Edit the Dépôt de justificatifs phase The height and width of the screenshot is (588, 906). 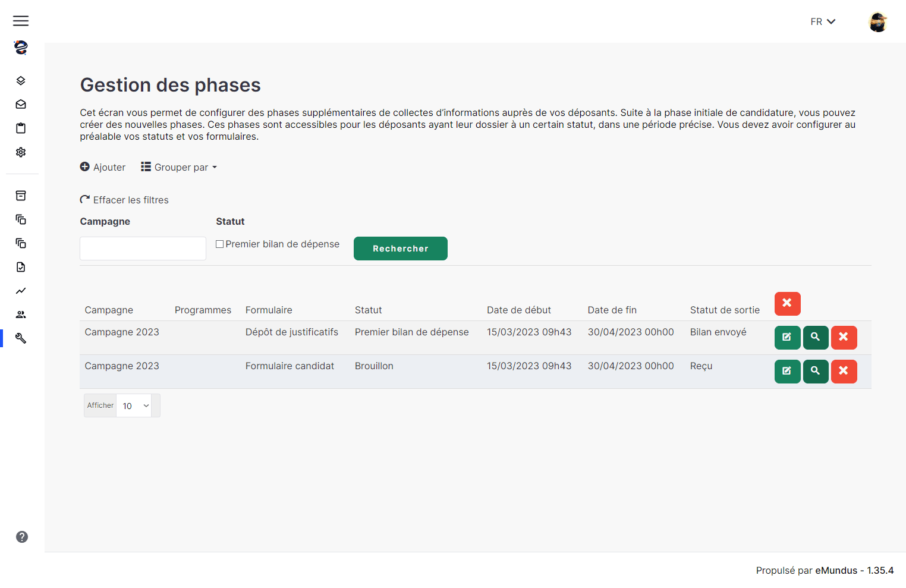pos(787,337)
